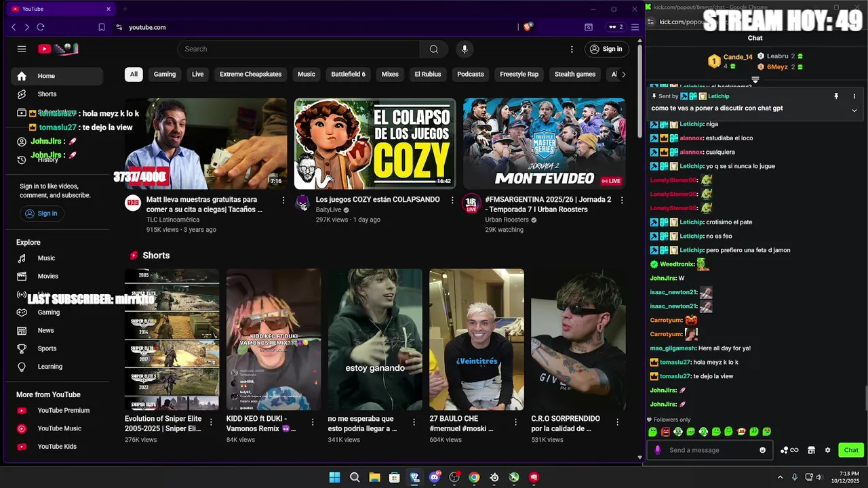Screen dimensions: 868x488
Task: Select the Podcasts chip
Action: 471,75
